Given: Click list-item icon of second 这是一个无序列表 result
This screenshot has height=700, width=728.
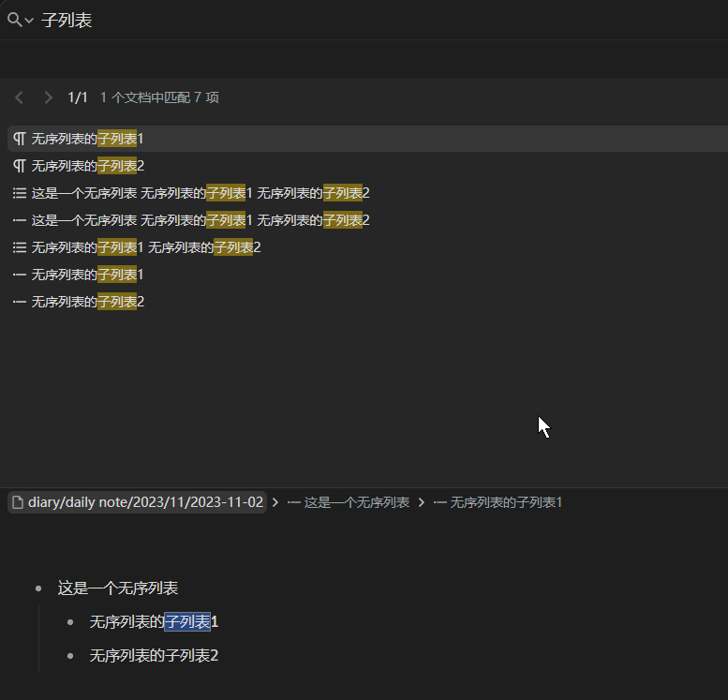Looking at the screenshot, I should [19, 220].
